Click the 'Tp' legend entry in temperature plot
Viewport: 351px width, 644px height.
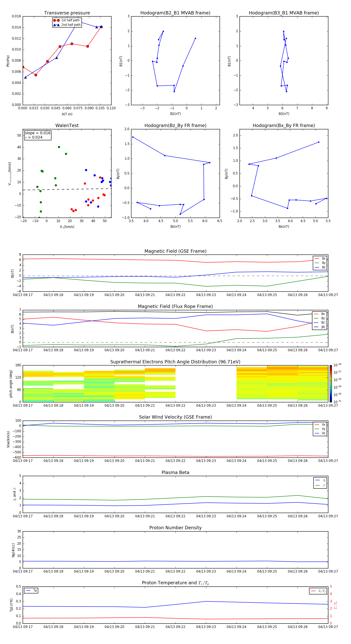tap(31, 591)
